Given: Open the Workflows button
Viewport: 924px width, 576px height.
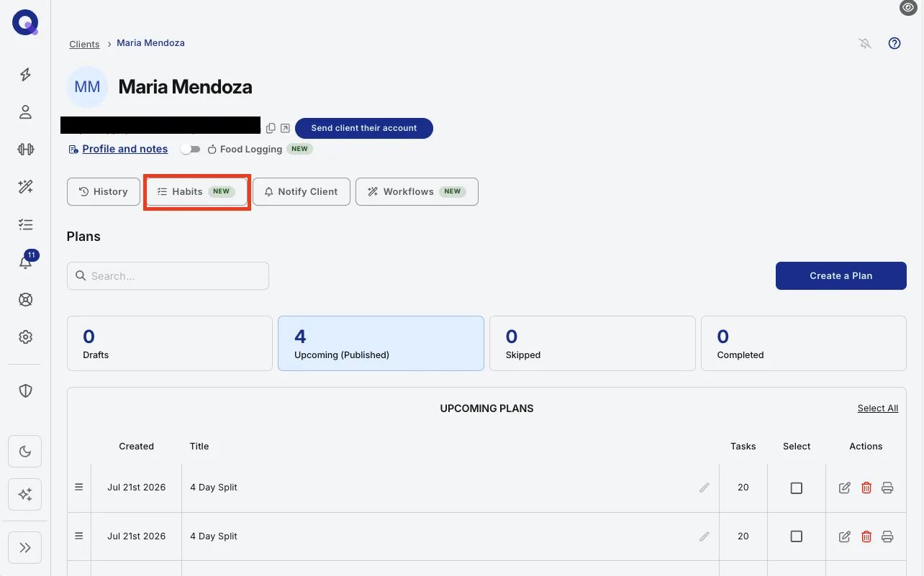Looking at the screenshot, I should point(417,191).
